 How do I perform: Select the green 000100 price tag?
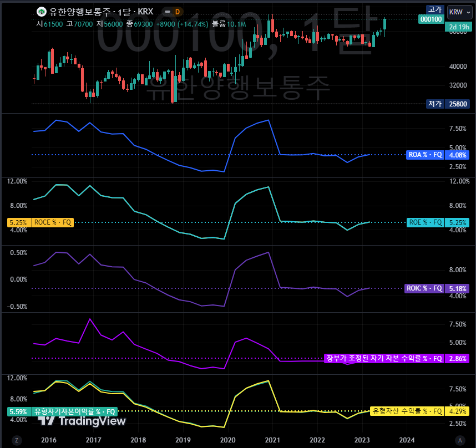(431, 19)
